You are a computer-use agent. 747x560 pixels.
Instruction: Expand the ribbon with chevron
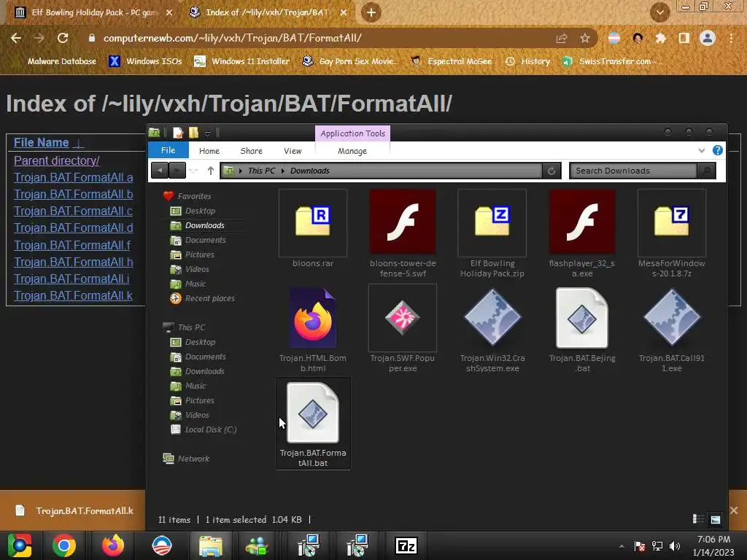tap(701, 150)
